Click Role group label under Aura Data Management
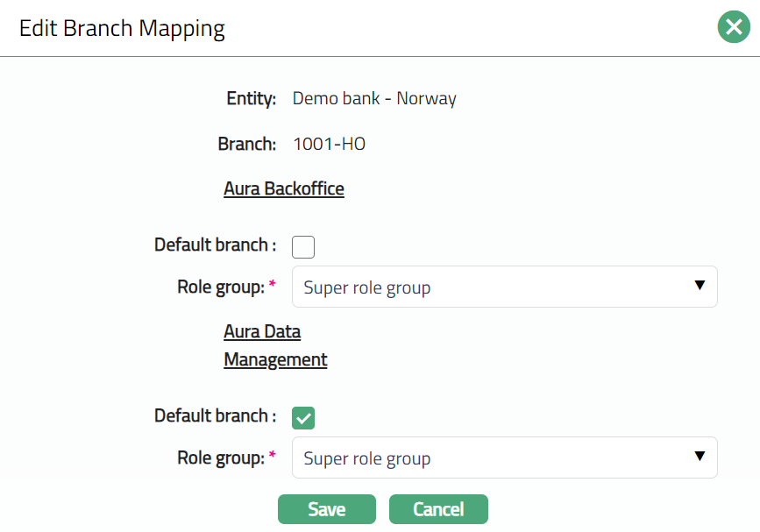Screen dimensions: 760x532 pos(221,458)
